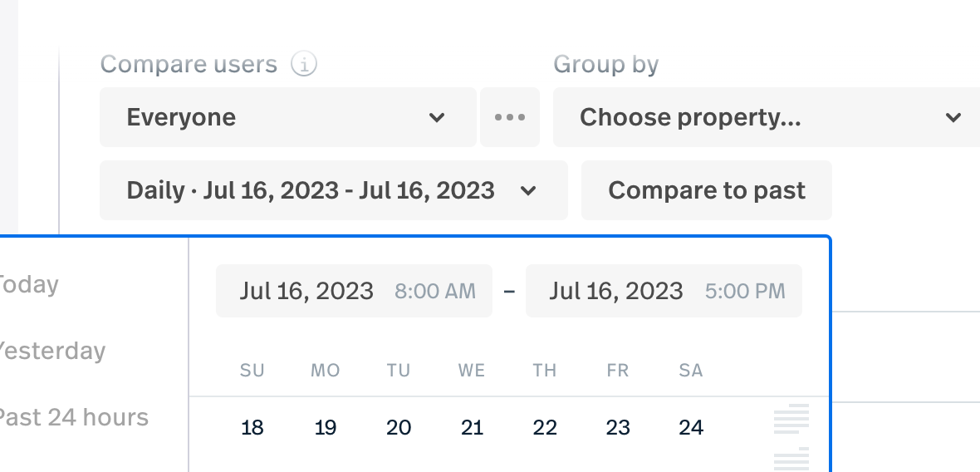Edit the start date Jul 16, 2023 field
Image resolution: width=980 pixels, height=472 pixels.
click(x=306, y=291)
